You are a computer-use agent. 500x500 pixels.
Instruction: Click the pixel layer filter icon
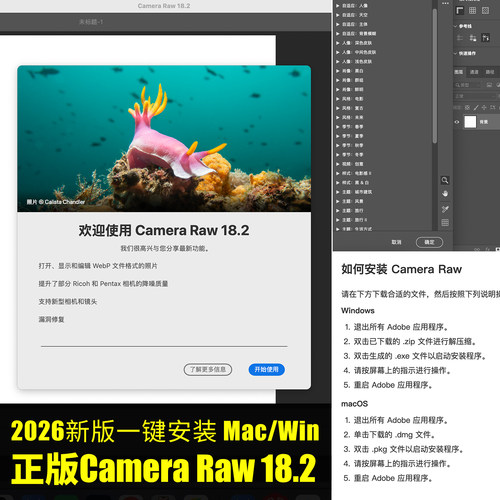[x=489, y=85]
